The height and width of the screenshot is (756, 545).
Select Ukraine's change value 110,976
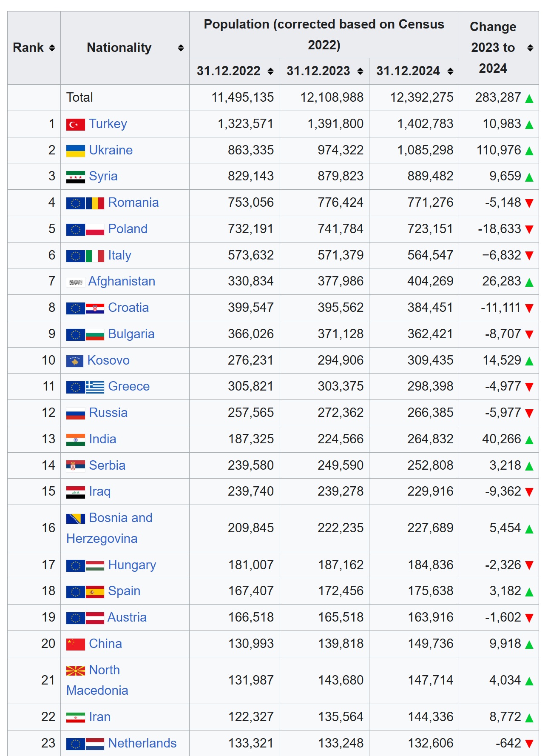[499, 150]
